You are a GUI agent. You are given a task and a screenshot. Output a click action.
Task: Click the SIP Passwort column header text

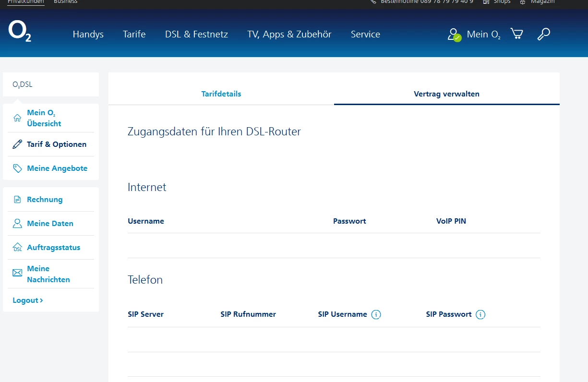pos(449,314)
